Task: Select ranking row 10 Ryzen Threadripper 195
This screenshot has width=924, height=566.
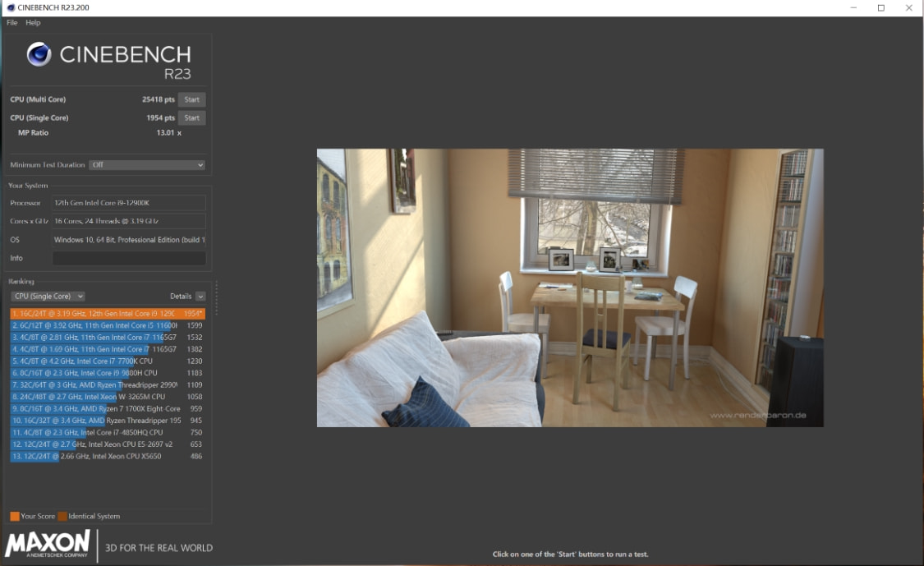Action: (x=108, y=421)
